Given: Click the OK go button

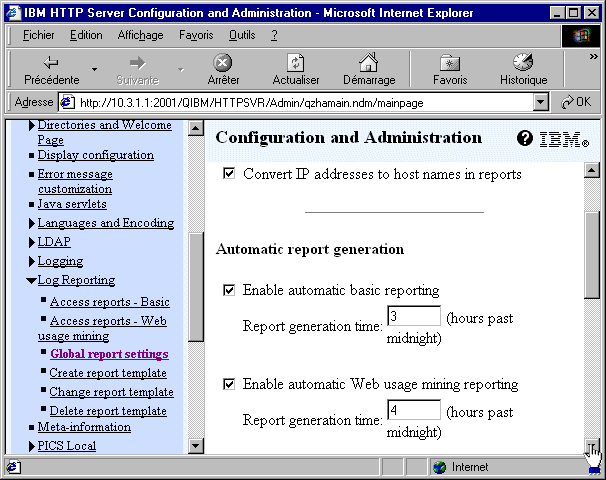Looking at the screenshot, I should (576, 102).
